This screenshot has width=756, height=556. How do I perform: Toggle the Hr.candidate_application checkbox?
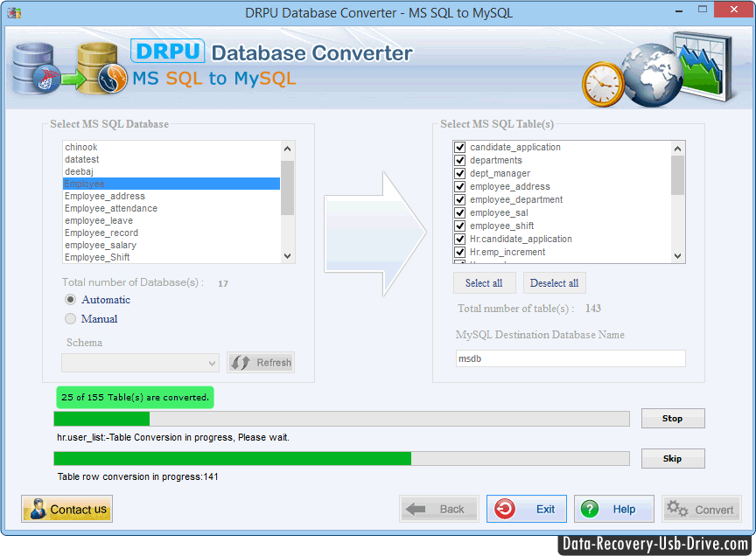pyautogui.click(x=460, y=239)
